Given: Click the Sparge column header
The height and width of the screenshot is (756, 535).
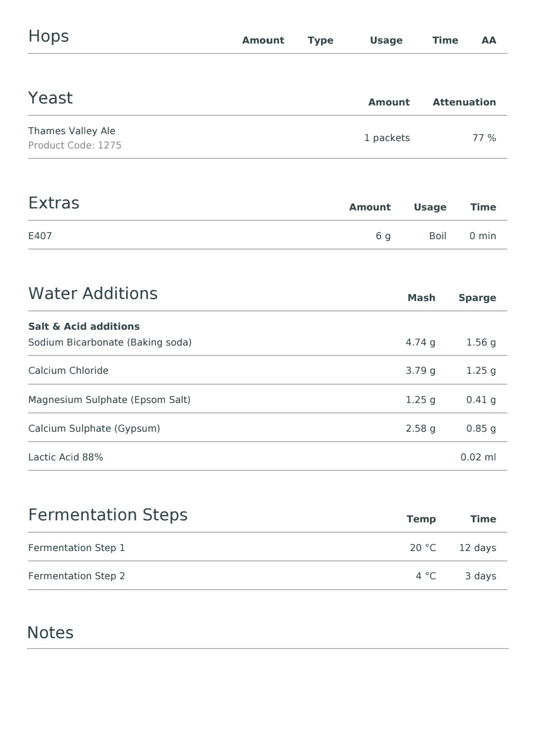Looking at the screenshot, I should 477,298.
